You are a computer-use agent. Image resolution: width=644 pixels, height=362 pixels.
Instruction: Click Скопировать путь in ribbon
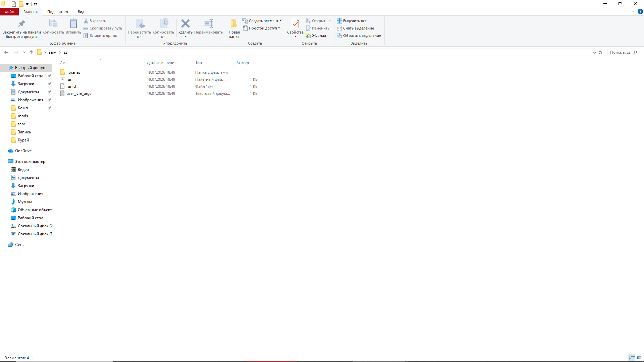[x=103, y=28]
